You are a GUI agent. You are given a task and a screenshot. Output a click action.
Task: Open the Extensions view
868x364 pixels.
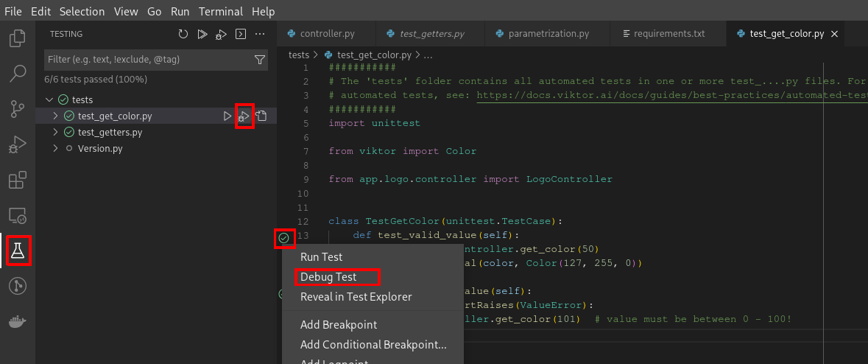(x=18, y=180)
